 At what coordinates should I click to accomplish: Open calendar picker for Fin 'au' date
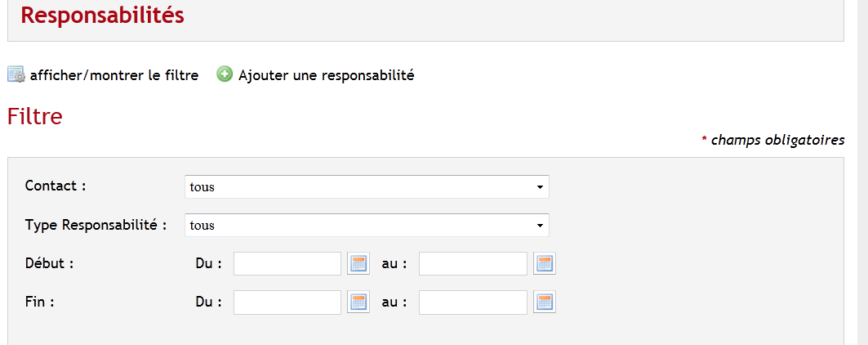click(x=544, y=302)
